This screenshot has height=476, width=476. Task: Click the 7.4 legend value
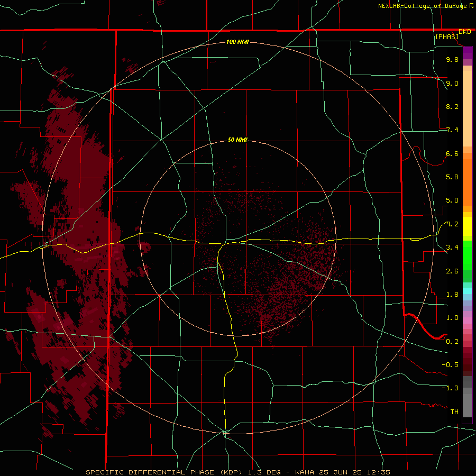click(452, 130)
